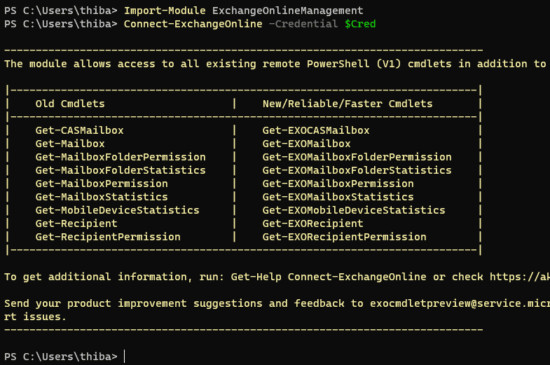
Task: Click the Get-Help Connect-ExchangeOnline text
Action: pyautogui.click(x=328, y=277)
